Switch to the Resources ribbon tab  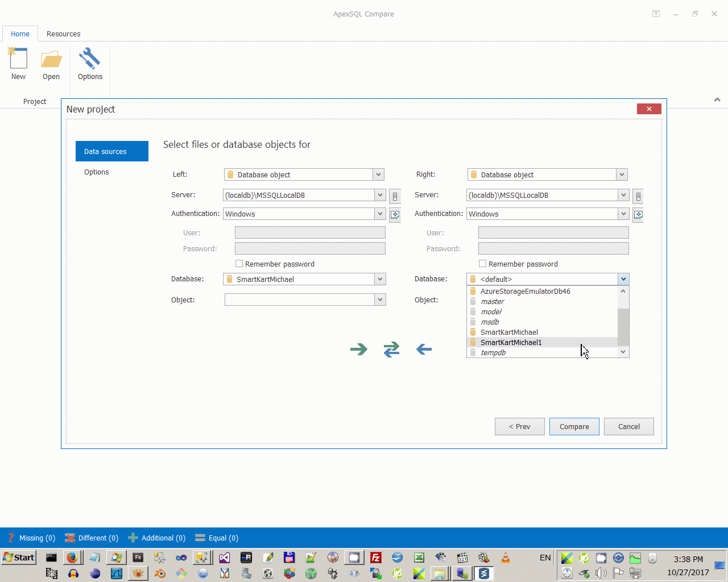coord(63,34)
